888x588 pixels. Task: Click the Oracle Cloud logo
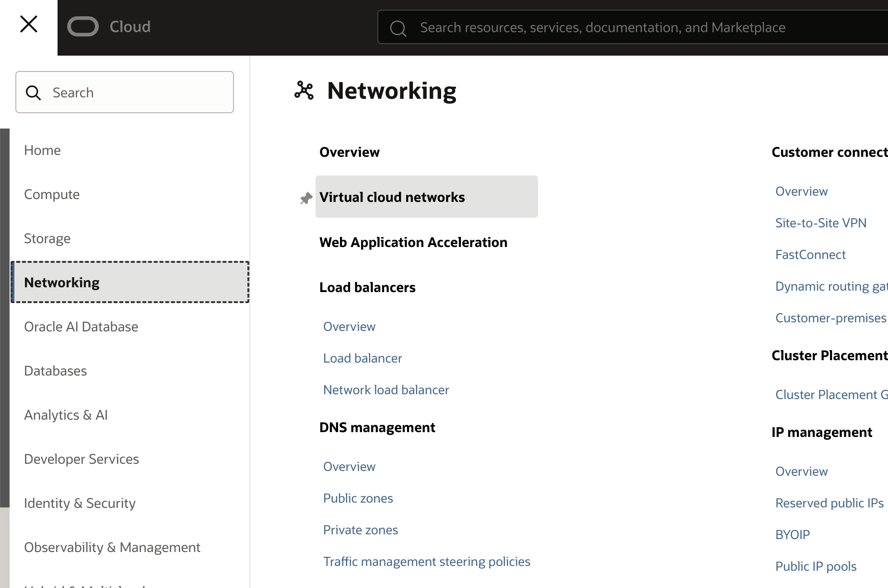(109, 27)
